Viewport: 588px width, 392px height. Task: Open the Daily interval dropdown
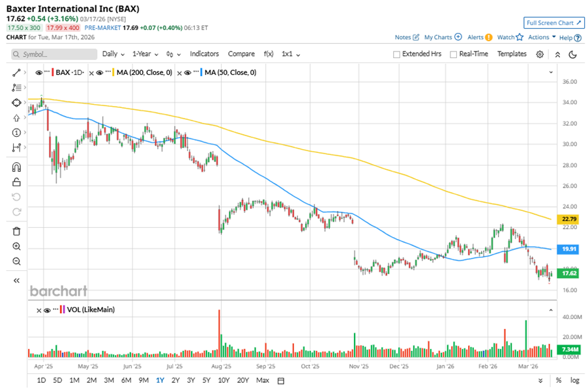113,54
